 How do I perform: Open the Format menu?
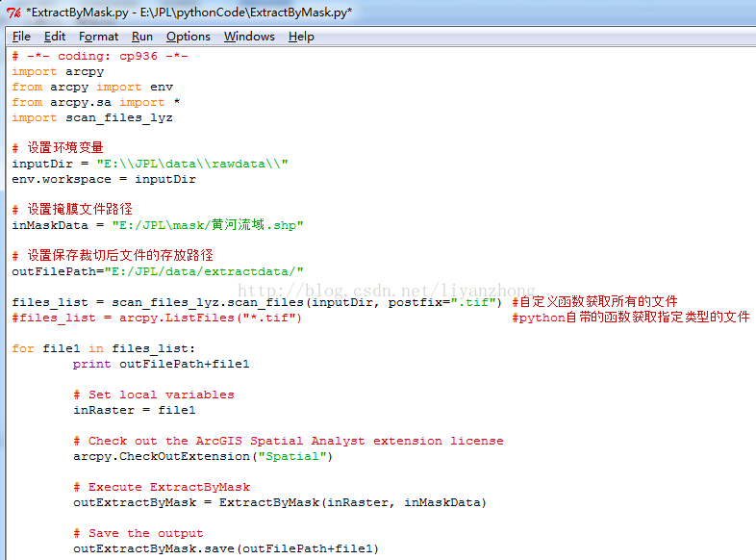[x=98, y=37]
